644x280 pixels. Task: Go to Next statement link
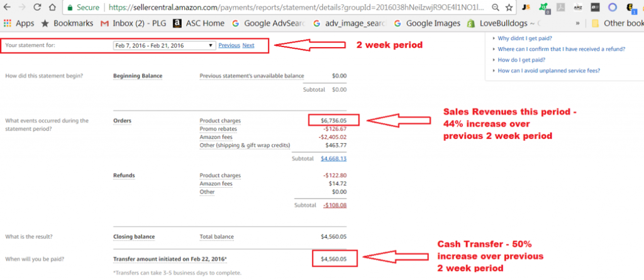(x=248, y=46)
